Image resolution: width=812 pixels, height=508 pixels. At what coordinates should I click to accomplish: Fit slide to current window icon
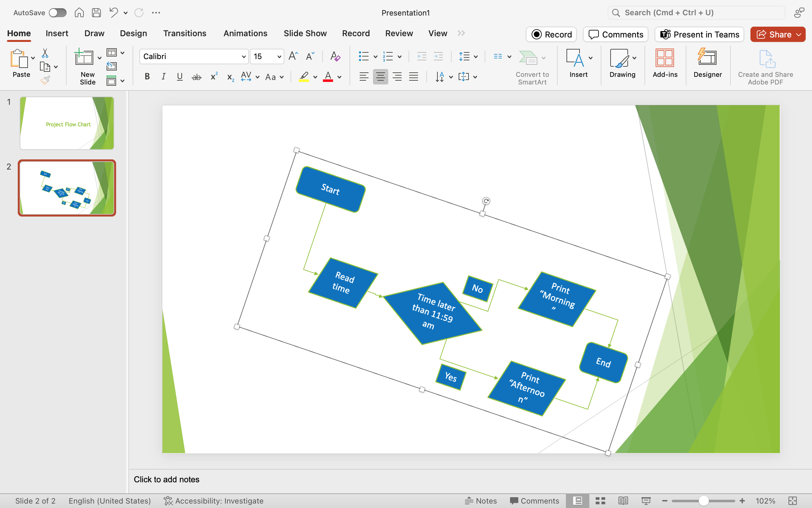pyautogui.click(x=793, y=501)
